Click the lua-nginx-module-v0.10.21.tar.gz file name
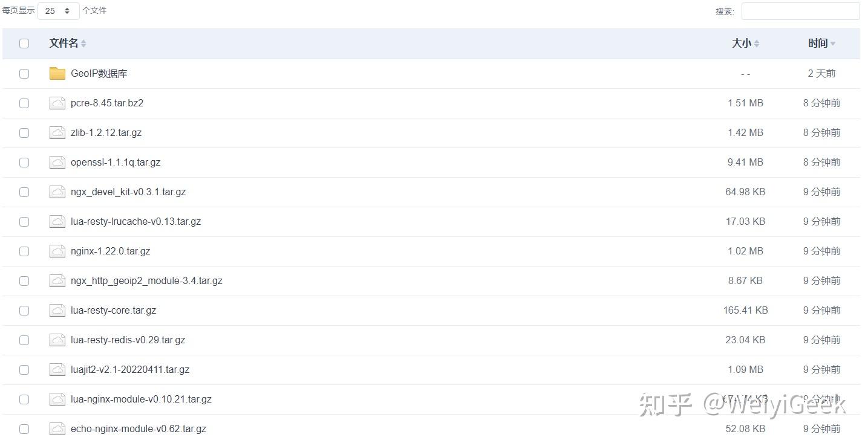 click(141, 399)
